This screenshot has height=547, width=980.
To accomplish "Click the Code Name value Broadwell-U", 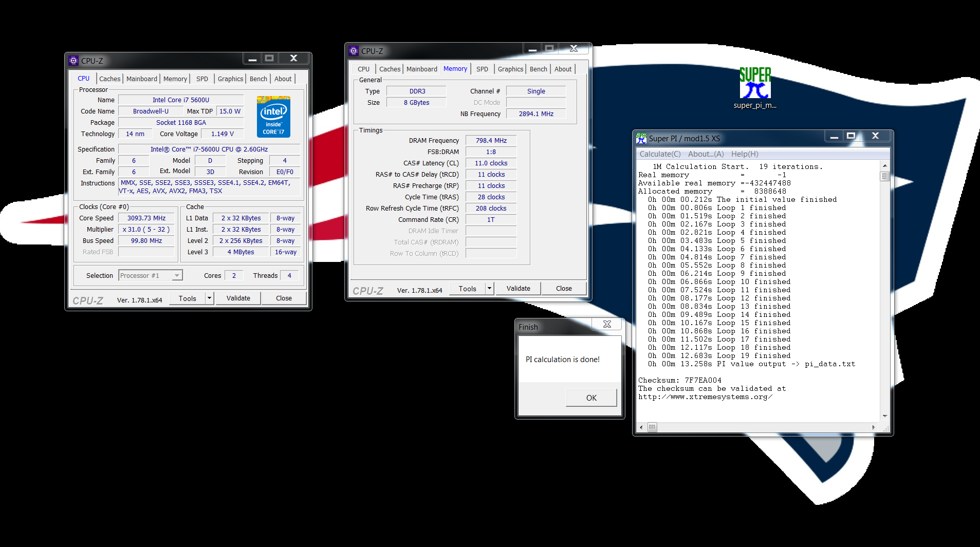I will pos(151,111).
